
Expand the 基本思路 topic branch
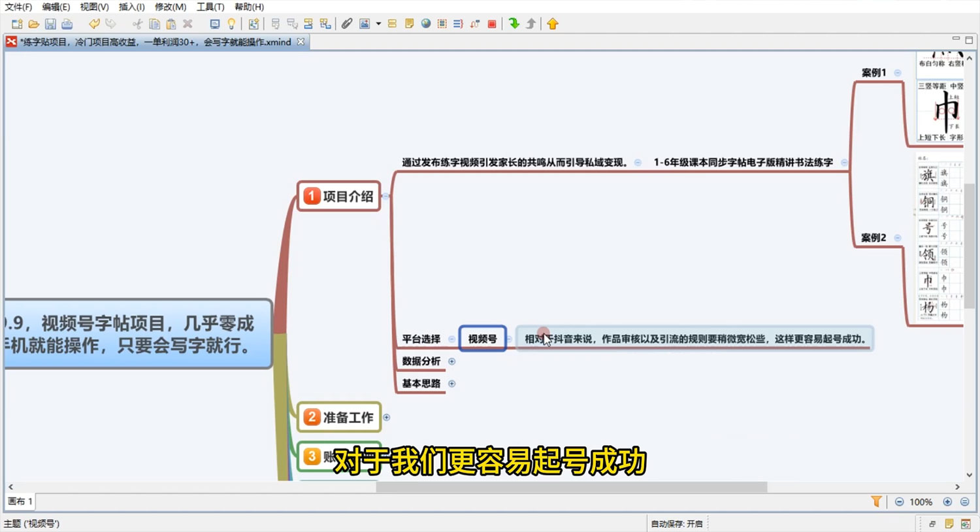click(452, 384)
